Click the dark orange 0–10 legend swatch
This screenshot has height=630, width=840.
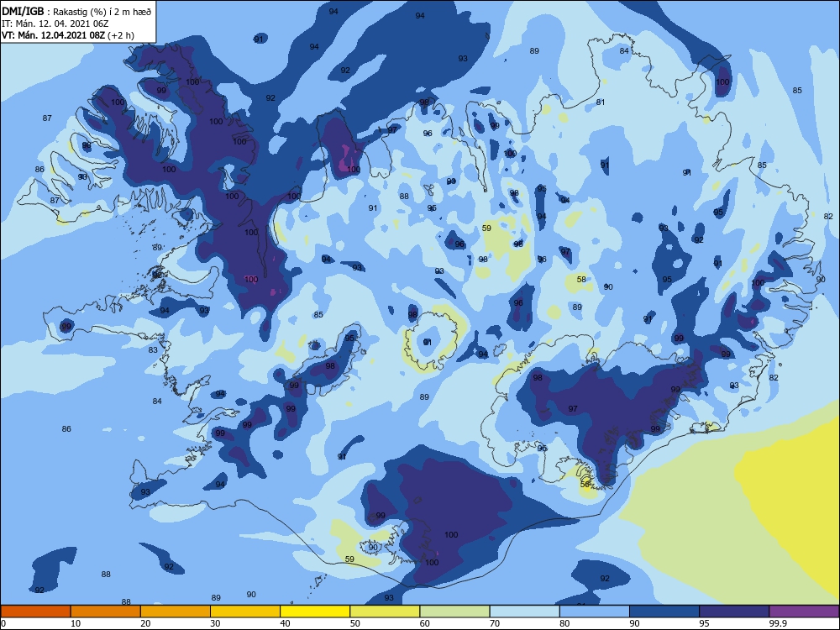[35, 612]
